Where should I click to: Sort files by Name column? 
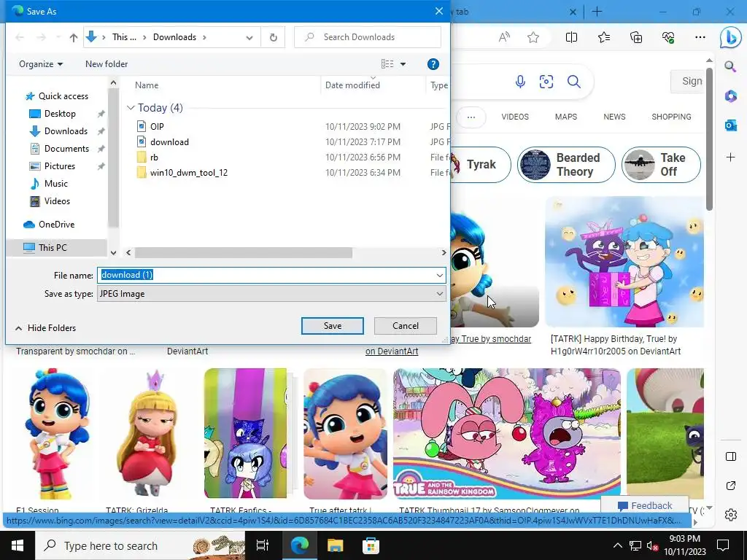coord(147,85)
